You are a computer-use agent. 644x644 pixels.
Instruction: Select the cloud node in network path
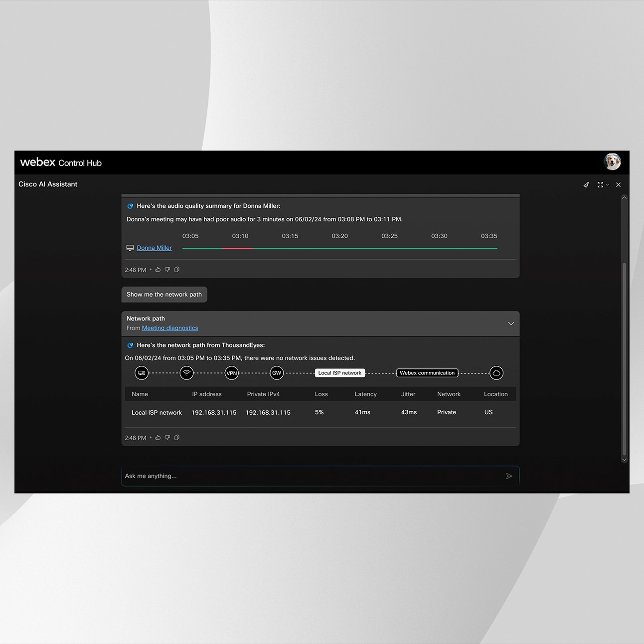click(x=496, y=373)
